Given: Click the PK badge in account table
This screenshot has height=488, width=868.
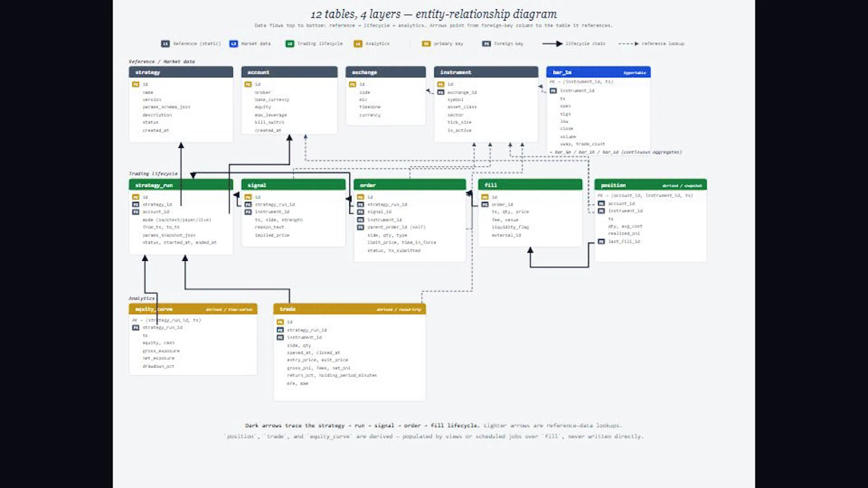Looking at the screenshot, I should point(248,84).
